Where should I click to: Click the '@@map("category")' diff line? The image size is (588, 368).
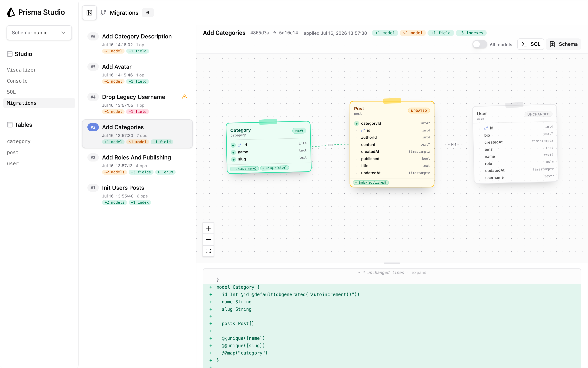(x=392, y=353)
